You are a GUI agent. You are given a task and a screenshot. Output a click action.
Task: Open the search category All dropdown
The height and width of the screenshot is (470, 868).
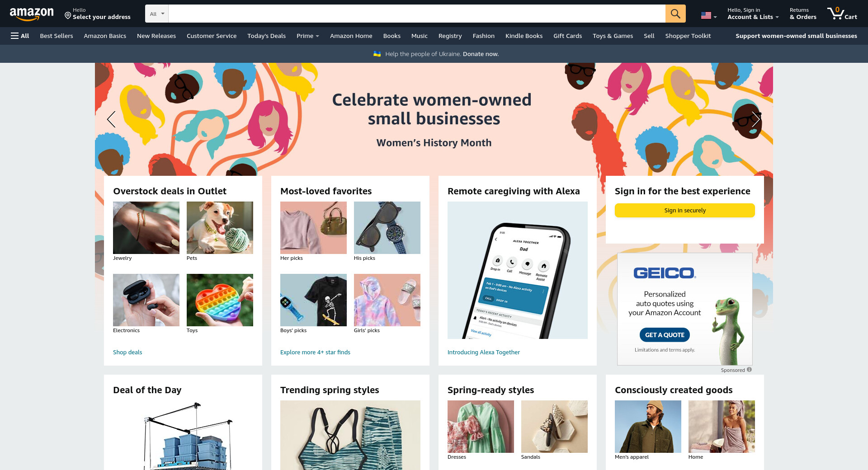click(157, 14)
